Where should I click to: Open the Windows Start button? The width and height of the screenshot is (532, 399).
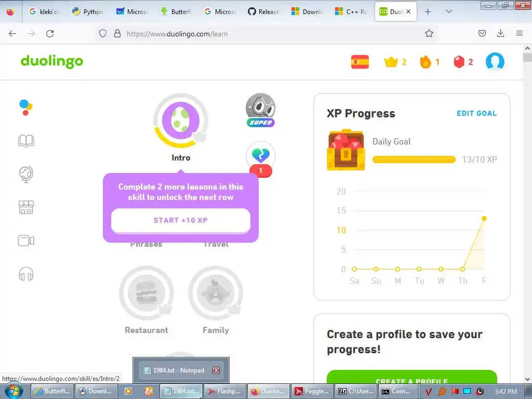click(x=14, y=391)
